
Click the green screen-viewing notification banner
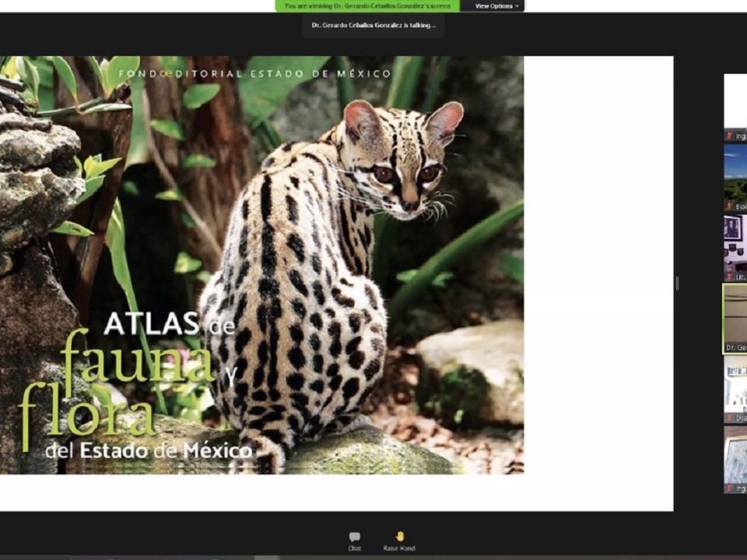point(367,5)
